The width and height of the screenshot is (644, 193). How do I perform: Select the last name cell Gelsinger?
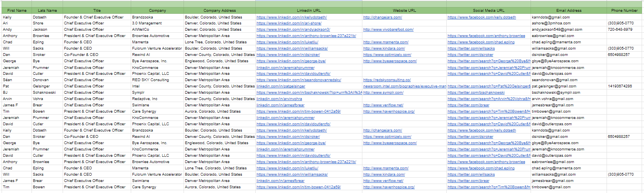click(47, 86)
